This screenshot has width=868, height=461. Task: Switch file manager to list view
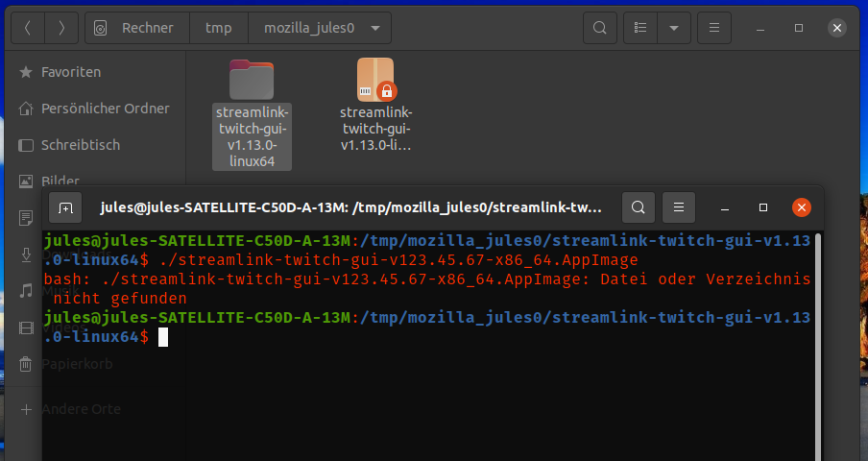point(640,28)
